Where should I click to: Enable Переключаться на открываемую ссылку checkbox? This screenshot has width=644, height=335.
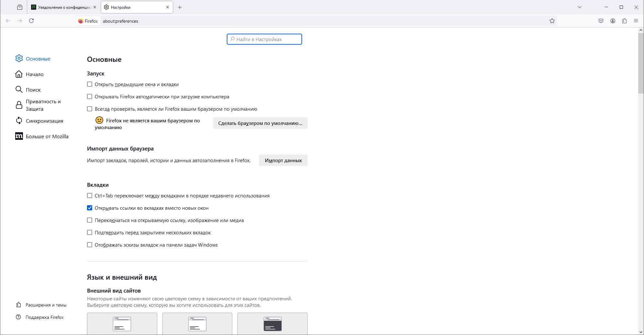(90, 220)
